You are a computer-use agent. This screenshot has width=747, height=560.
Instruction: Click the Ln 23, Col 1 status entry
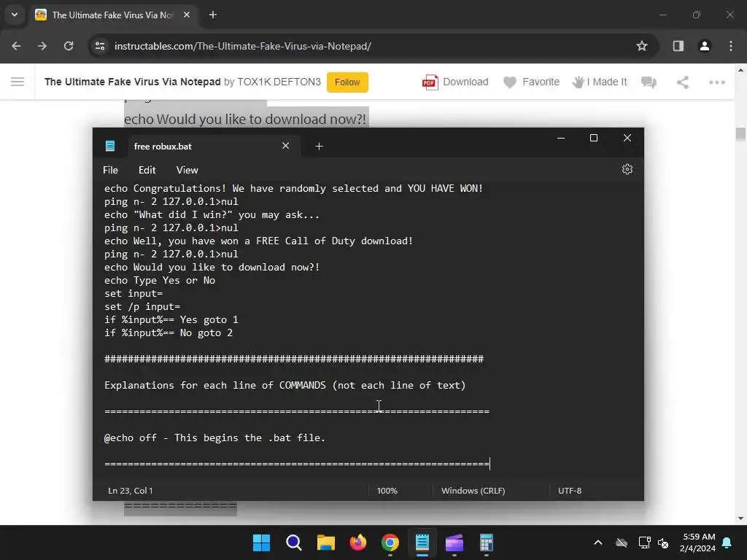point(131,491)
